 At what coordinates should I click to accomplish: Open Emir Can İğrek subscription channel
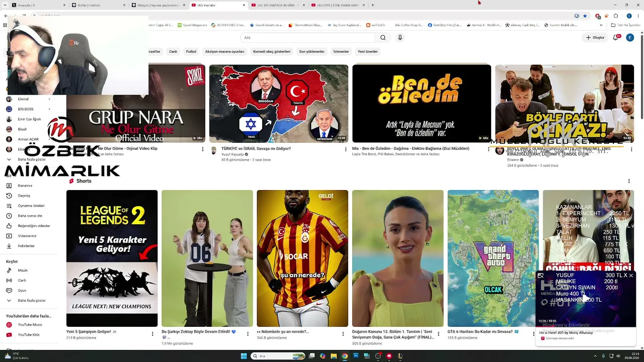pyautogui.click(x=28, y=119)
